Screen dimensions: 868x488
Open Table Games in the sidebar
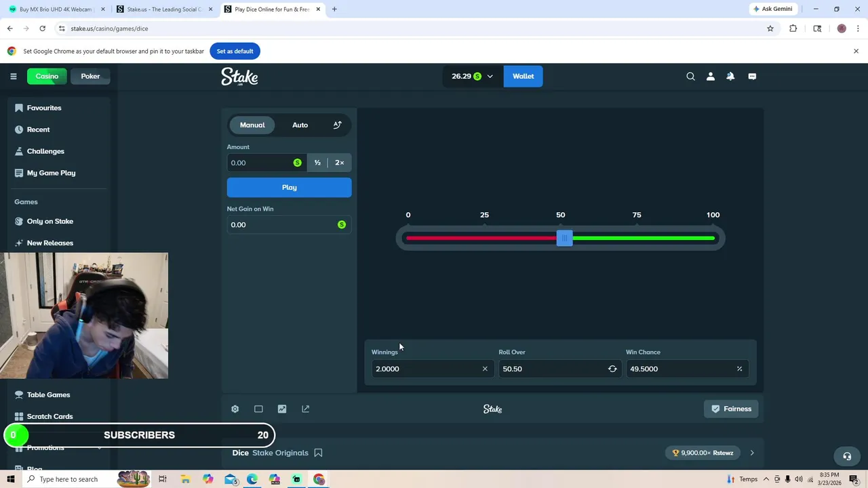(48, 394)
